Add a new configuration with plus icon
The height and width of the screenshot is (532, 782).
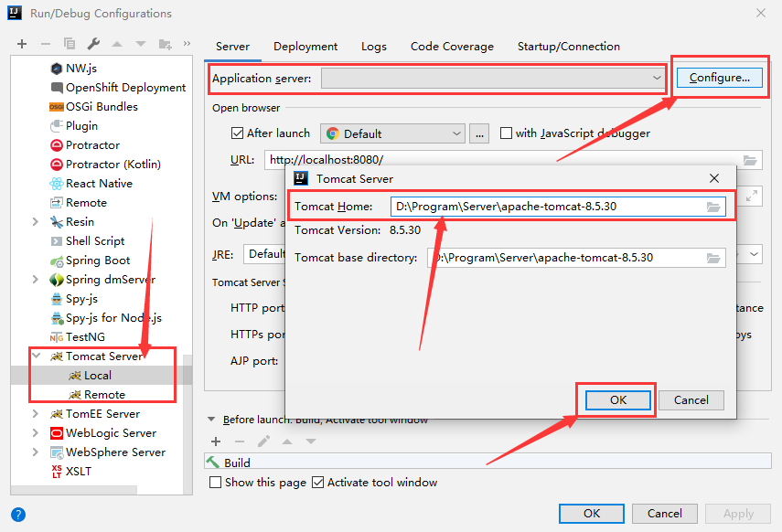point(21,44)
